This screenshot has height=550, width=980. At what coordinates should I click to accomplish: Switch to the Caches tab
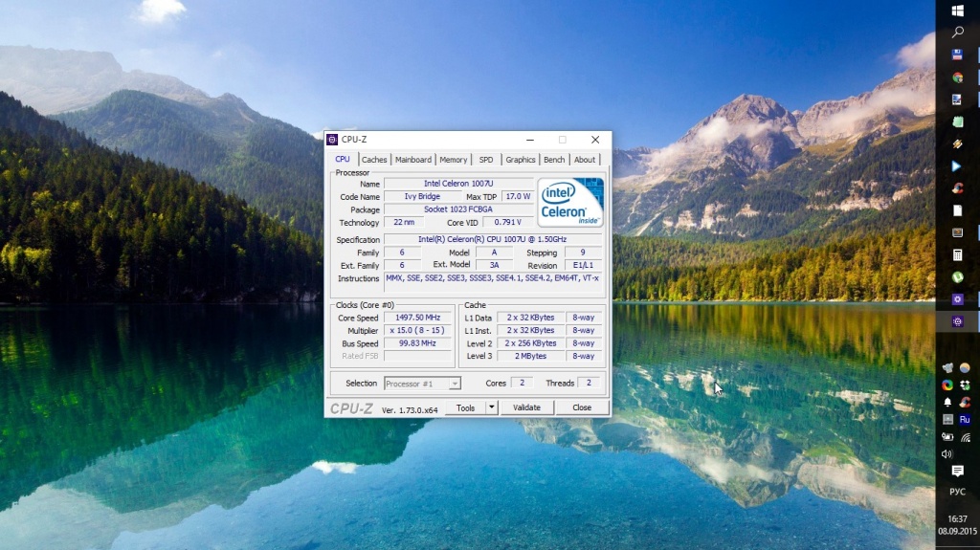click(374, 160)
